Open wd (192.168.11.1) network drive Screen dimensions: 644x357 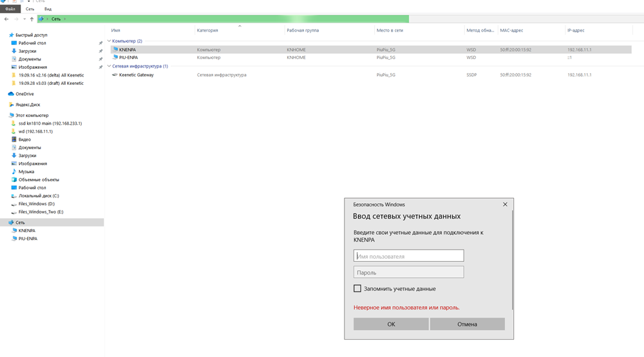(35, 131)
